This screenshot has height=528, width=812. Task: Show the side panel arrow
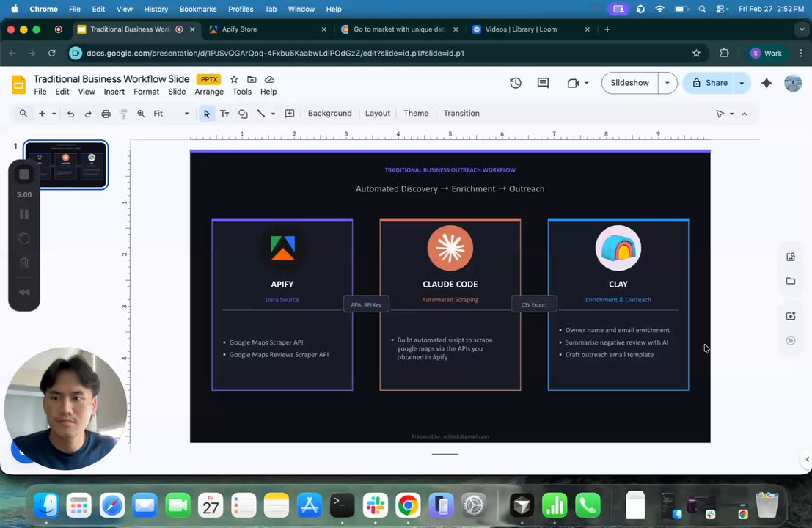pyautogui.click(x=807, y=459)
